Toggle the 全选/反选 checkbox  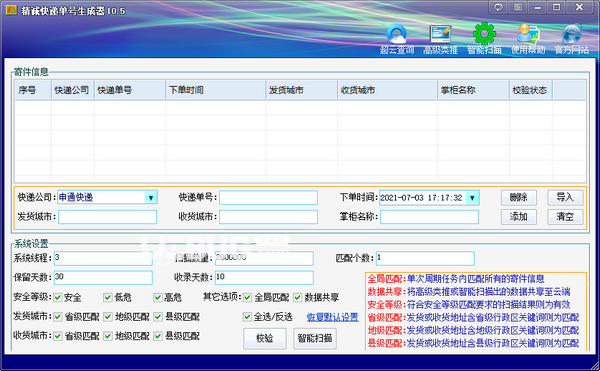[x=248, y=317]
